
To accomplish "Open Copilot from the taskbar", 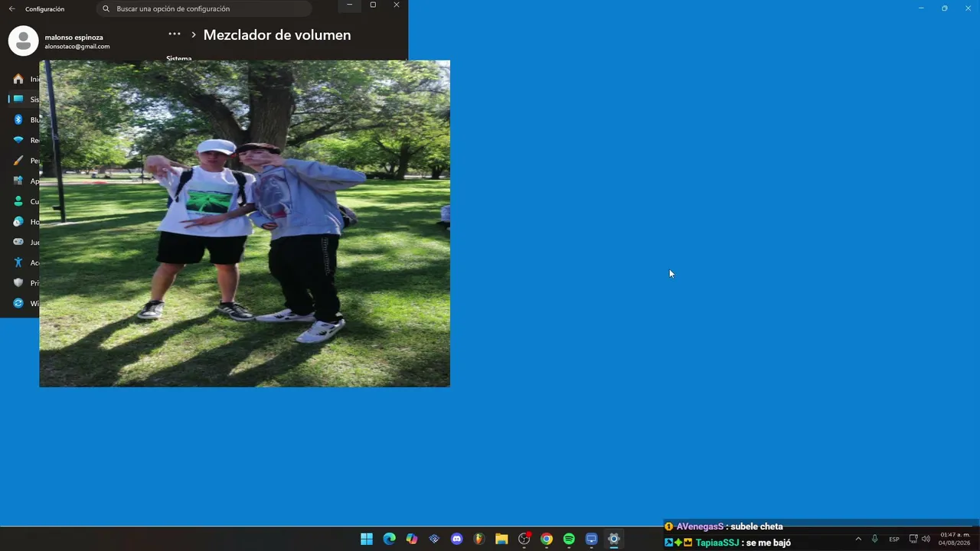I will (x=412, y=539).
